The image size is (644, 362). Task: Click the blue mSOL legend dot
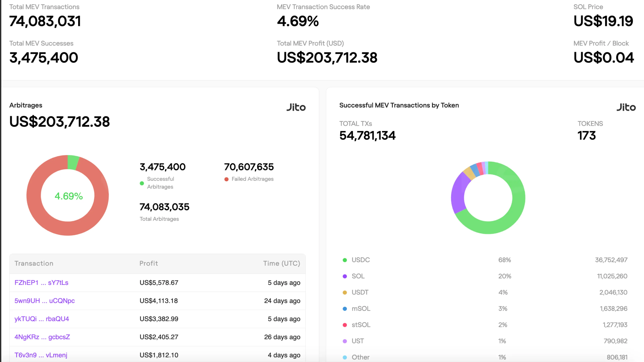tap(345, 309)
